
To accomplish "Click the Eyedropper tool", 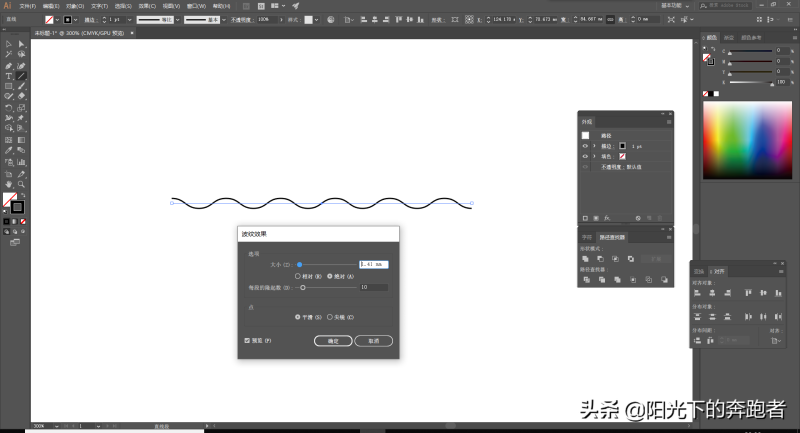I will coord(8,151).
